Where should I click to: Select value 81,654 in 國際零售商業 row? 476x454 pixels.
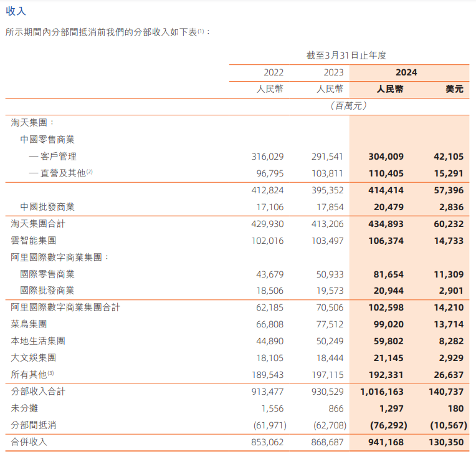[389, 274]
